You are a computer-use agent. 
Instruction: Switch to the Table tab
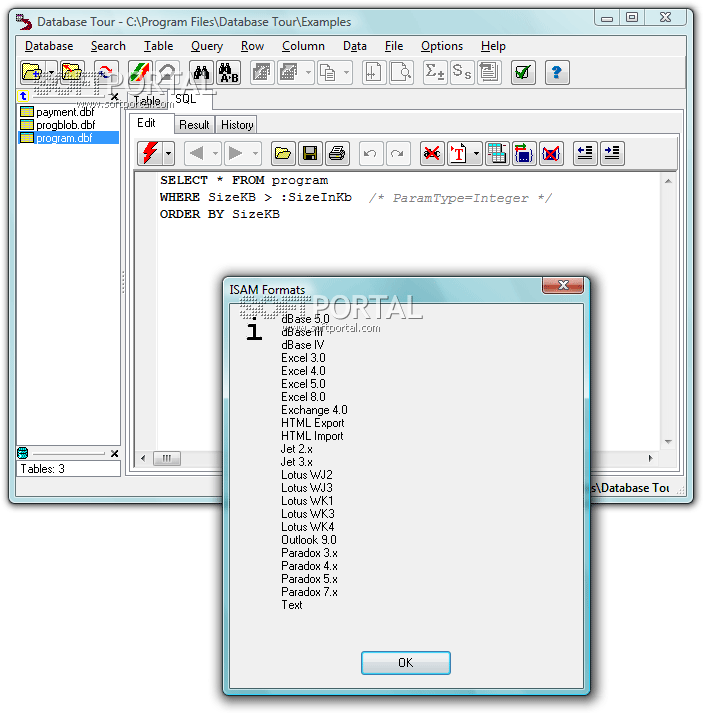147,101
